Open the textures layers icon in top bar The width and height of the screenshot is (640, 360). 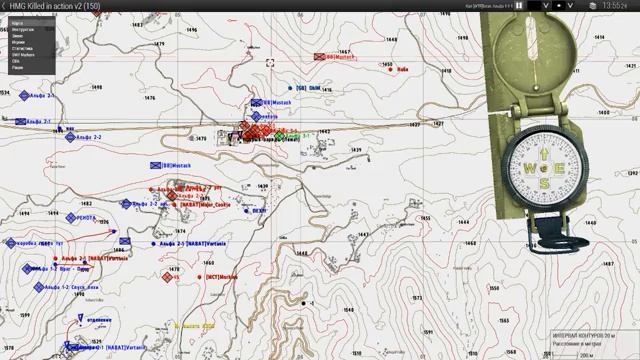click(x=593, y=6)
